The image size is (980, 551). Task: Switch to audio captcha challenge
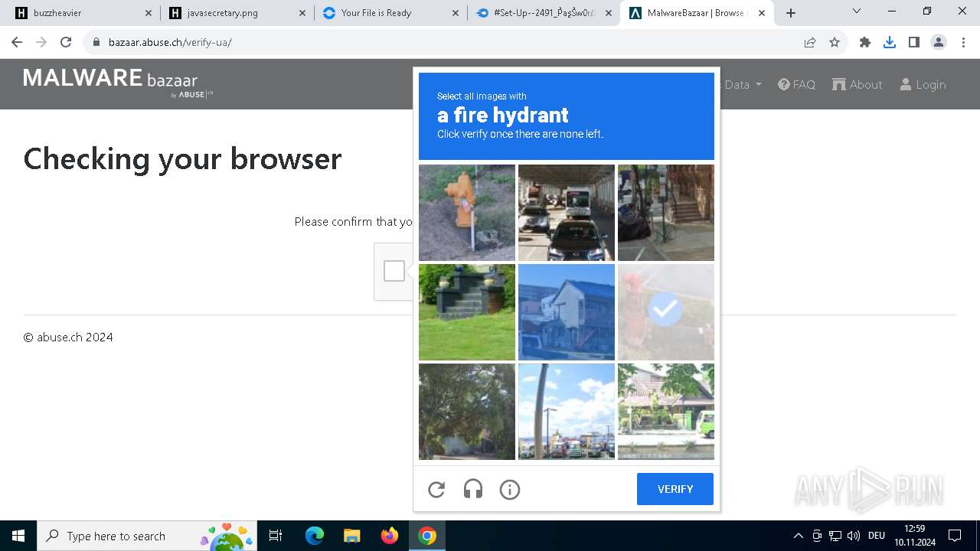click(473, 489)
